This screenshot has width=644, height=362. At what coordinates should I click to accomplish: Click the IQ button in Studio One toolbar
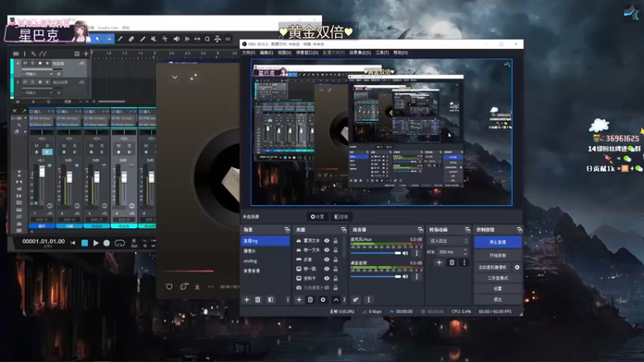click(x=228, y=39)
